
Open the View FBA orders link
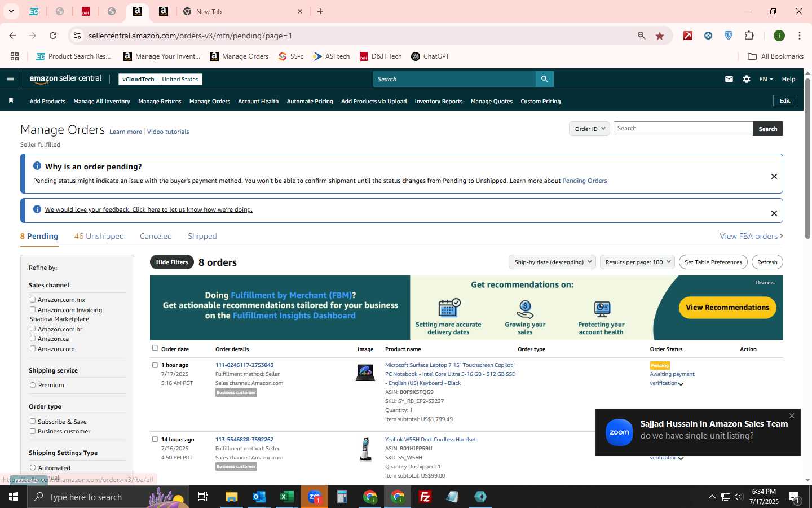click(751, 236)
